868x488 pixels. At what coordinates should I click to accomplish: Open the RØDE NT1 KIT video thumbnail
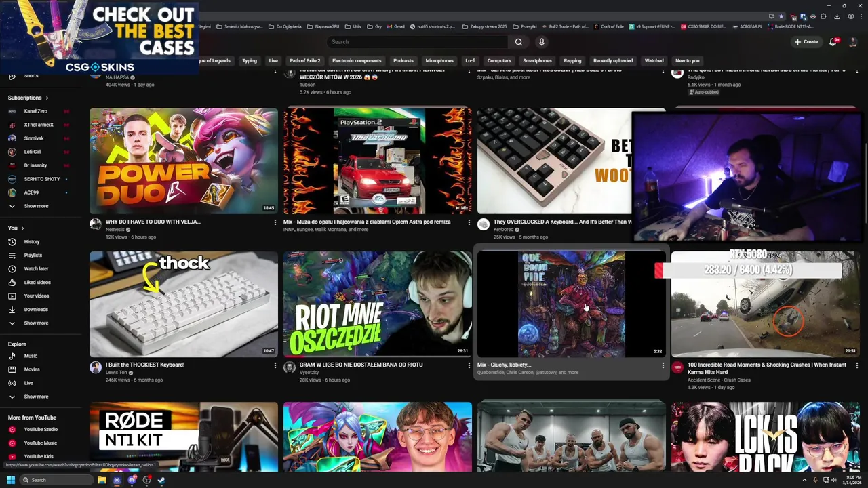(184, 437)
